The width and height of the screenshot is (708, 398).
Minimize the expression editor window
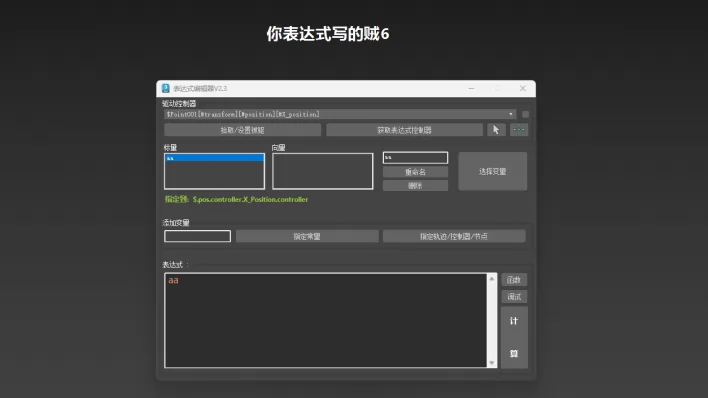click(x=471, y=89)
